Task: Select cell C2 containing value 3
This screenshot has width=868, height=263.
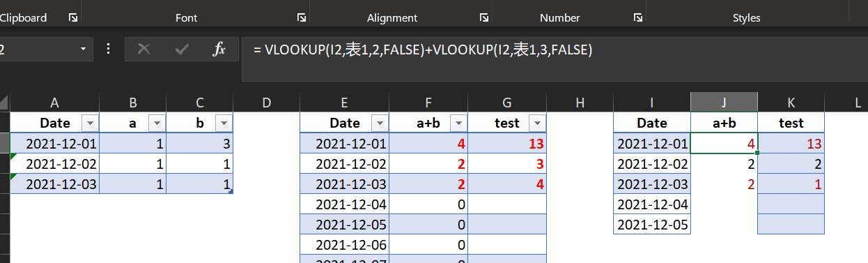Action: [200, 144]
